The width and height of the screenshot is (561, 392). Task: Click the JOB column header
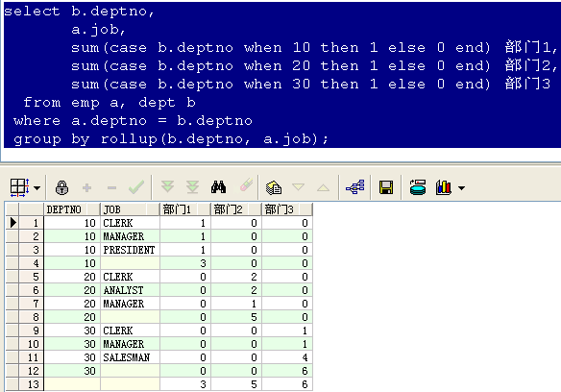click(131, 209)
